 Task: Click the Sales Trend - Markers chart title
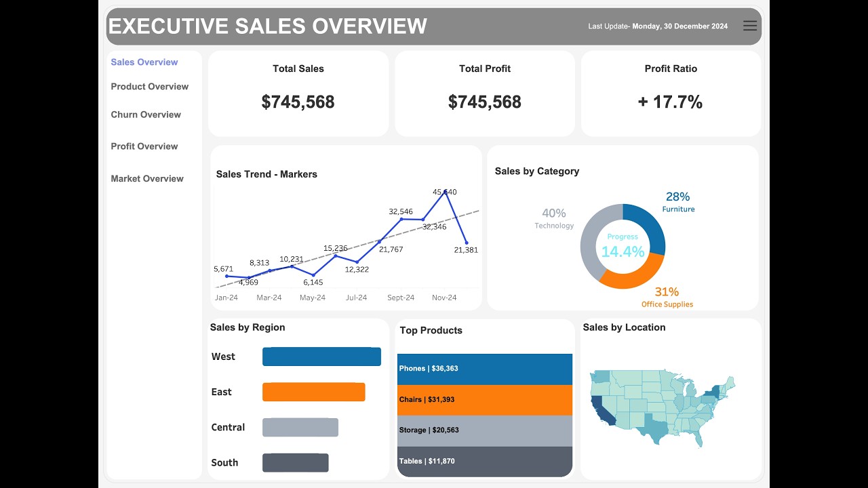(267, 174)
